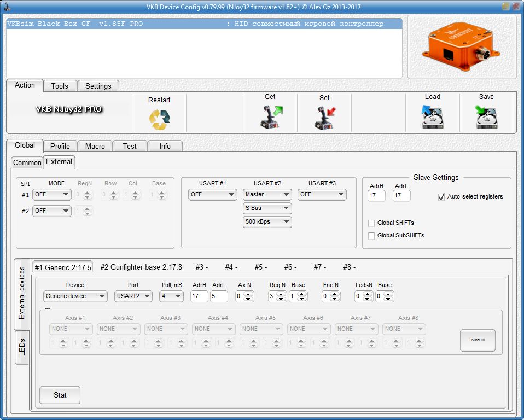Select VKBsim Black Box GF device row
524x420 pixels.
[204, 24]
